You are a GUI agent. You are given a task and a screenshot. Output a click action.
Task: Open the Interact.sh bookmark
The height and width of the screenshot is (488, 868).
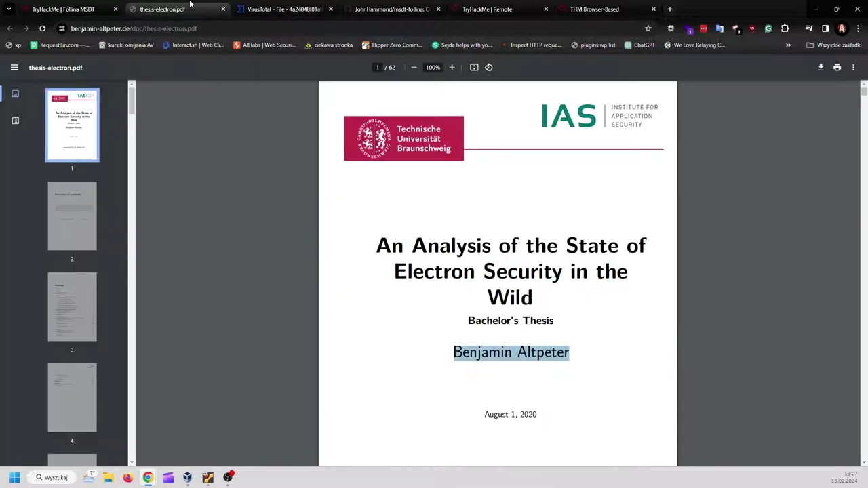(193, 45)
